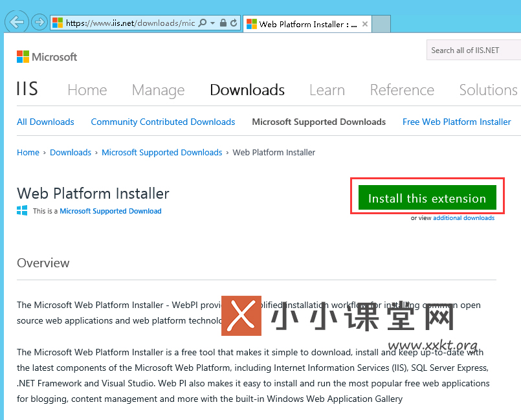Click the Refresh page icon
Viewport: 521px width, 420px height.
coord(234,23)
